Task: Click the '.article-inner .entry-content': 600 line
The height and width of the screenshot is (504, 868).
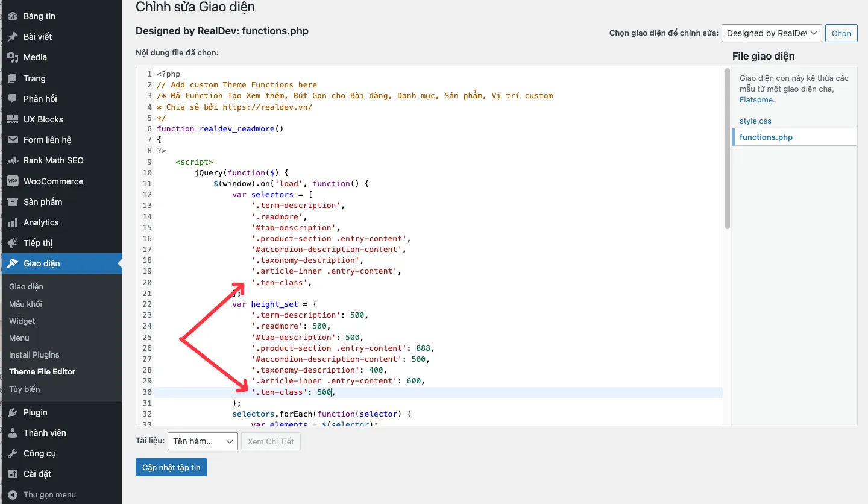Action: pyautogui.click(x=338, y=380)
